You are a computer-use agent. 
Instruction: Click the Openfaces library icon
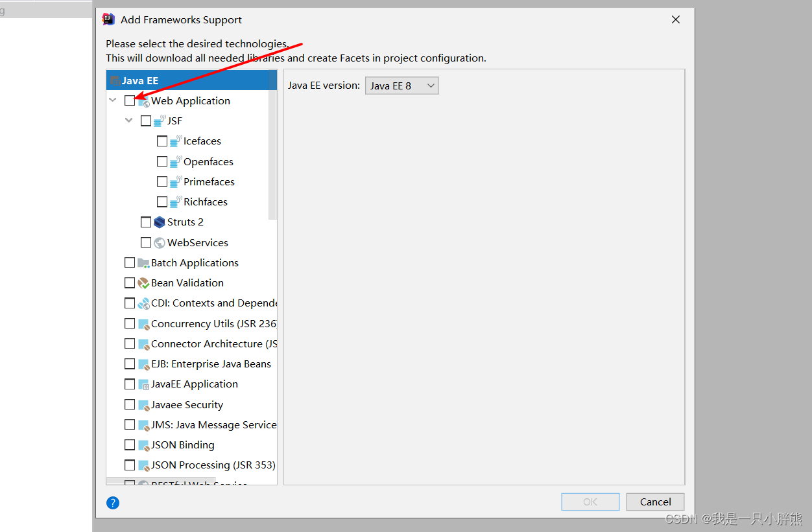pos(176,161)
